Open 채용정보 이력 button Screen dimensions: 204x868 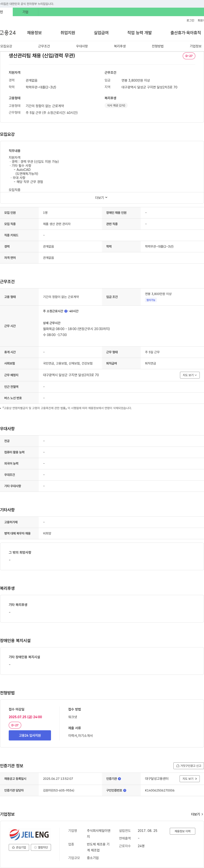(x=183, y=831)
